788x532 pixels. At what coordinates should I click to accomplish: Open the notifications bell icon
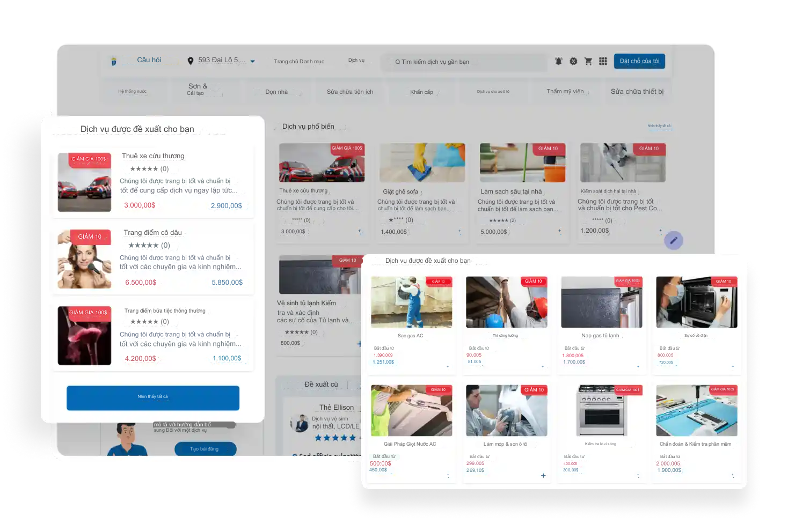tap(558, 61)
